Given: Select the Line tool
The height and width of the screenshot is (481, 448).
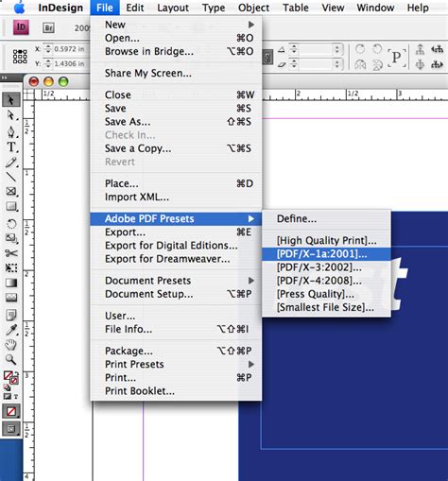Looking at the screenshot, I should point(11,177).
